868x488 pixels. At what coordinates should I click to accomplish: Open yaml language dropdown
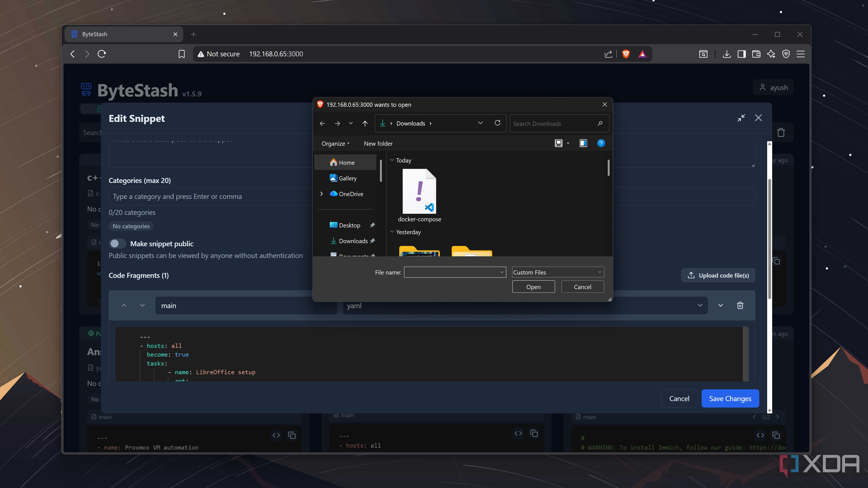[525, 305]
